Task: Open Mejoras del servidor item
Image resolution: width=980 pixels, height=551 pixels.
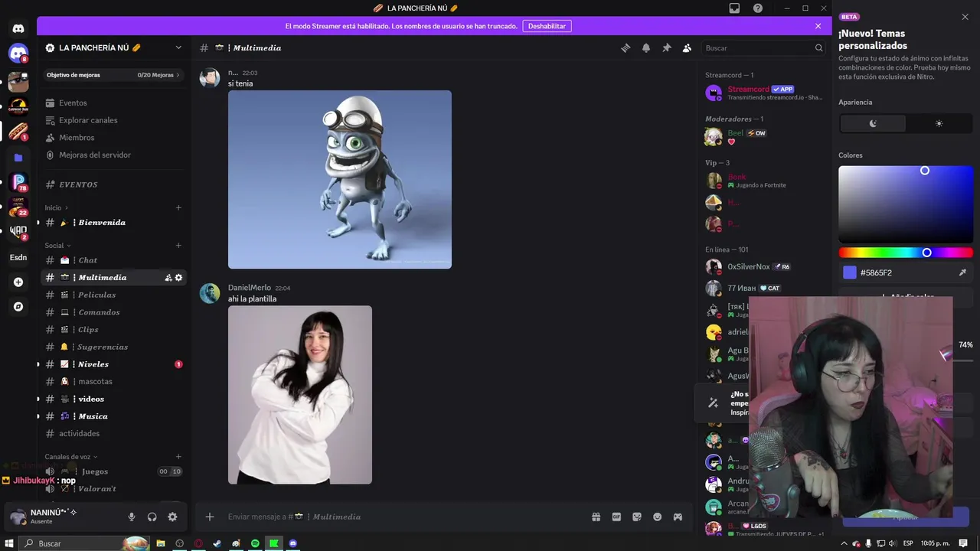Action: pos(113,155)
